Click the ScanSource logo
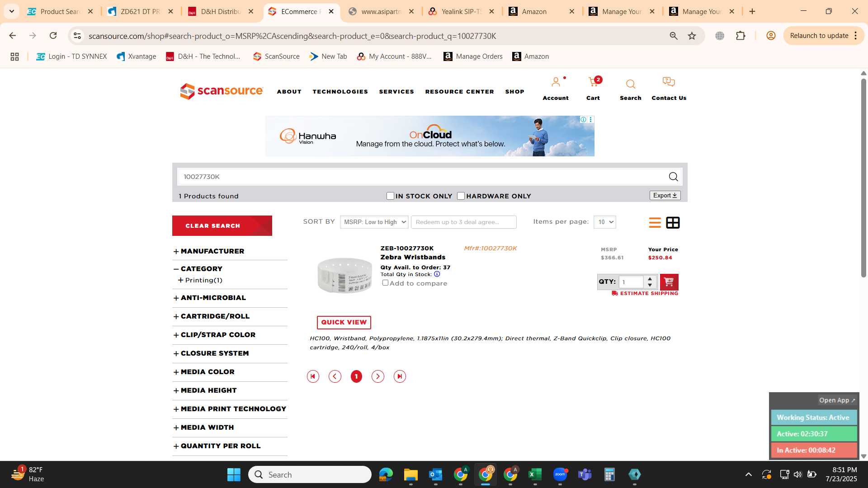 tap(222, 91)
